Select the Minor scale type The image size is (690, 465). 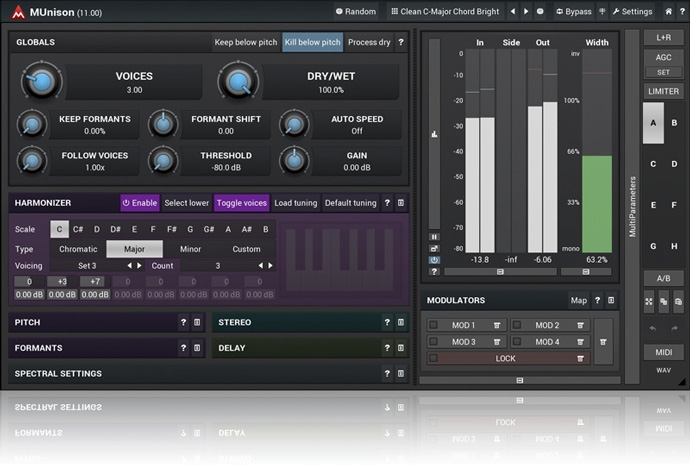190,249
